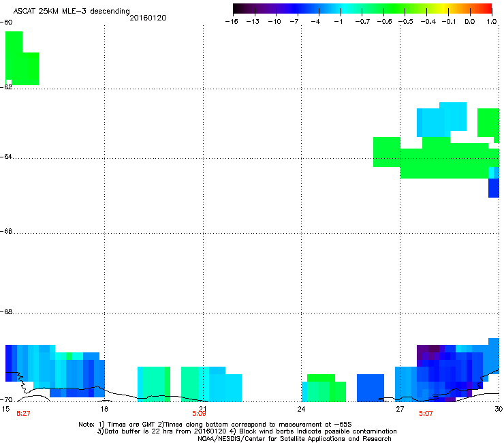Screen dimensions: 504x443
Task: Click the longitude label 18
Action: 104,409
